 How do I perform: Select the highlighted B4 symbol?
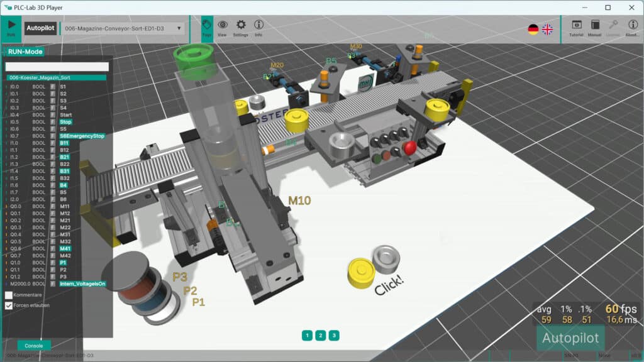pos(64,185)
